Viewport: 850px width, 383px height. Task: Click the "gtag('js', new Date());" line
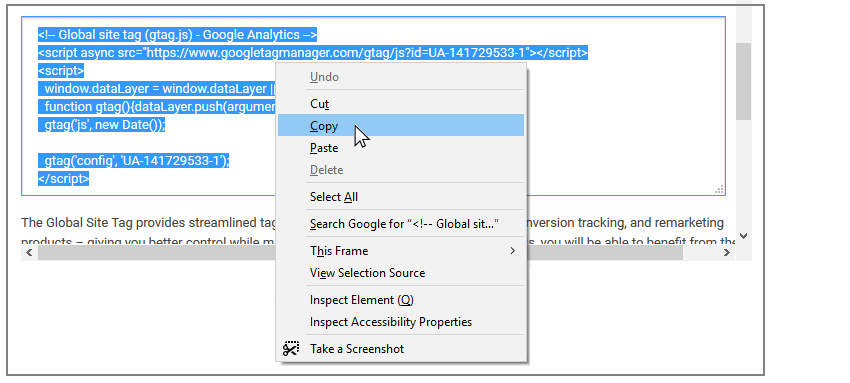coord(101,125)
